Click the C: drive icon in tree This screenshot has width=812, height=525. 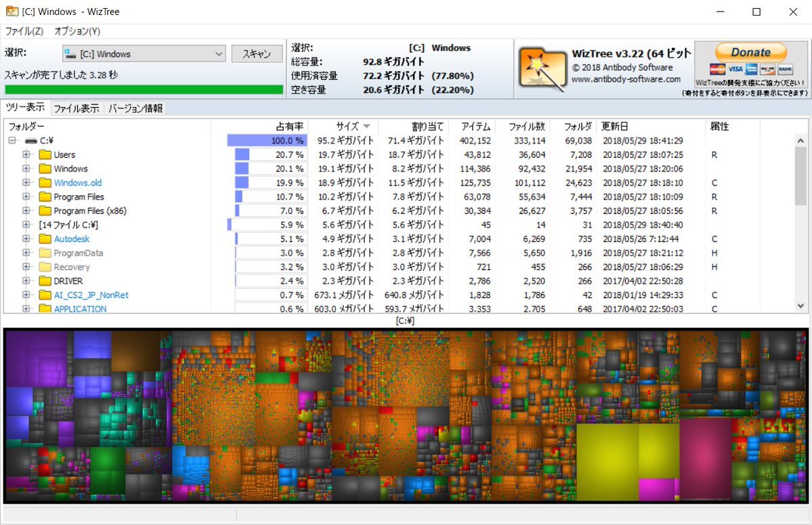[31, 140]
